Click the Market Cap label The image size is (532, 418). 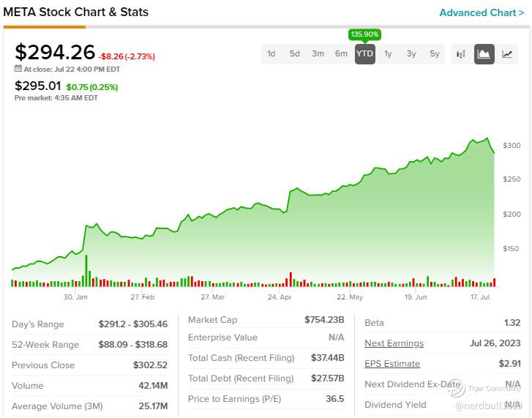tap(212, 320)
